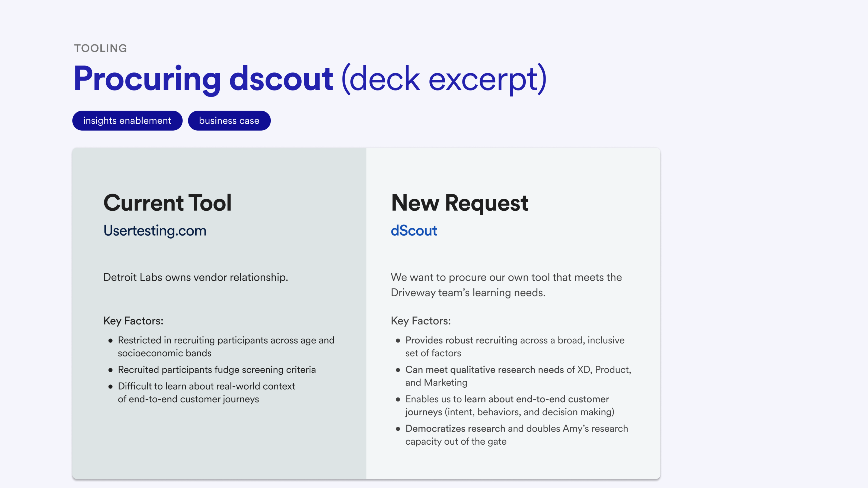
Task: Click the TOOLING category label
Action: pyautogui.click(x=100, y=48)
